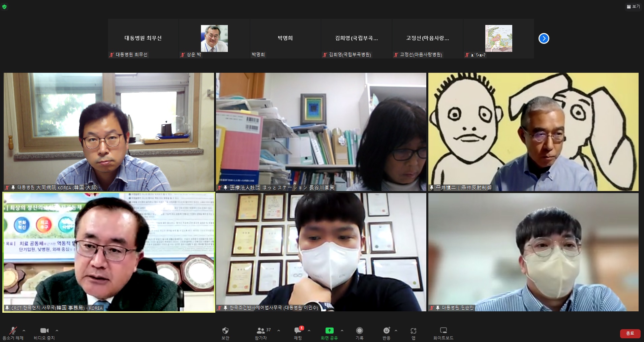The image size is (644, 342).
Task: Open the Apps (앱) icon
Action: click(413, 331)
